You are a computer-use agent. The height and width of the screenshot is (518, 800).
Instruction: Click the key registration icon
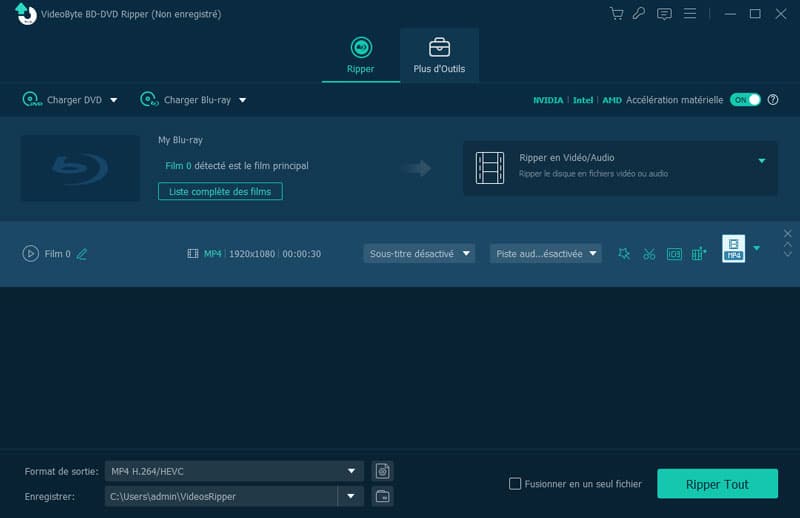click(639, 14)
